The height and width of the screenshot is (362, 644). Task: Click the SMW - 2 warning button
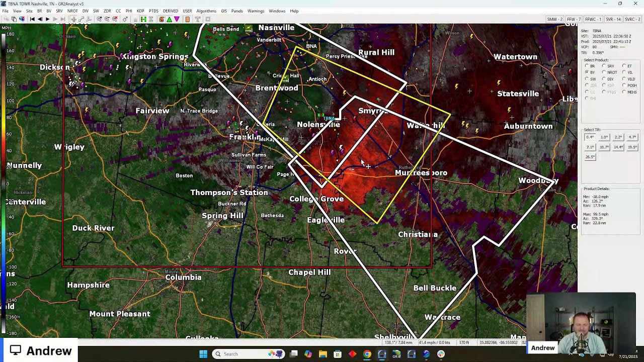coord(555,19)
